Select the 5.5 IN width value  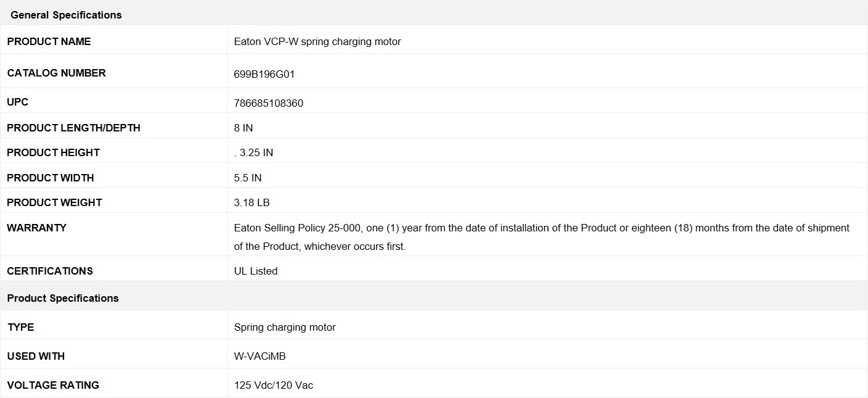(248, 178)
